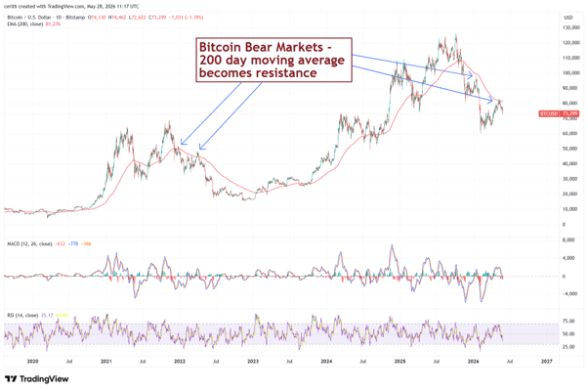Click the '2023' time axis label
The width and height of the screenshot is (588, 391).
[253, 362]
